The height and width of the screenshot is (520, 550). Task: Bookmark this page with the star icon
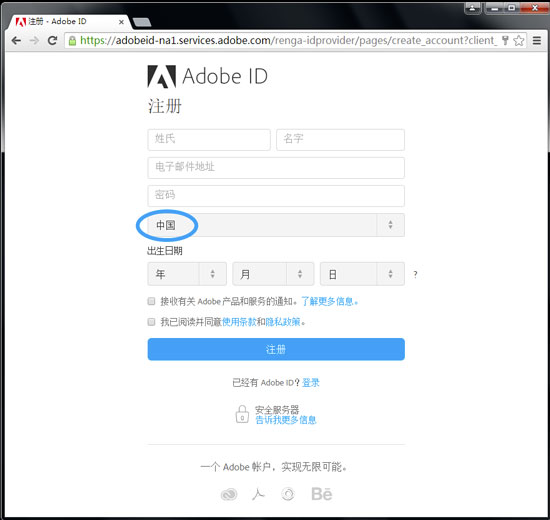pos(519,41)
